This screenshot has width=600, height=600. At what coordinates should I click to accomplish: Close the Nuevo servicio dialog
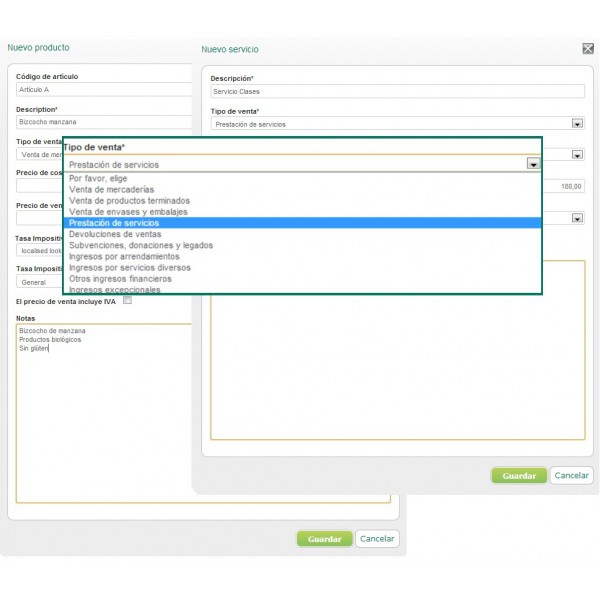click(x=587, y=48)
